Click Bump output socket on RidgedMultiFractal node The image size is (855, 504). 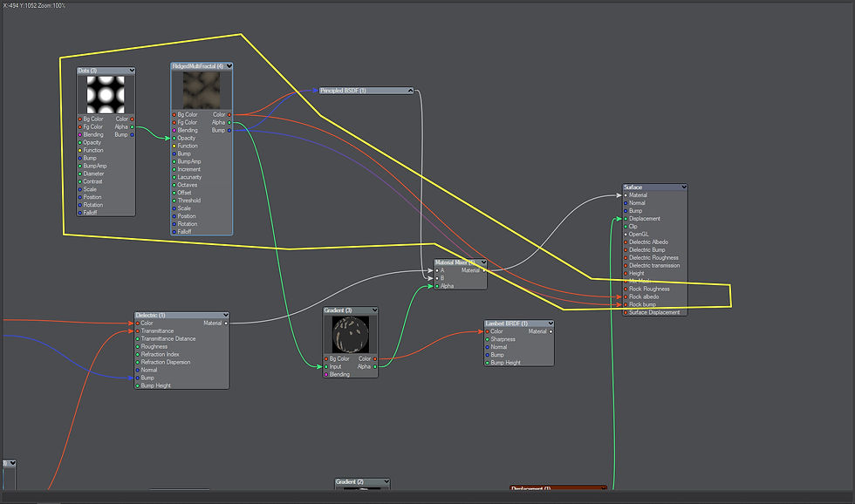click(x=229, y=130)
